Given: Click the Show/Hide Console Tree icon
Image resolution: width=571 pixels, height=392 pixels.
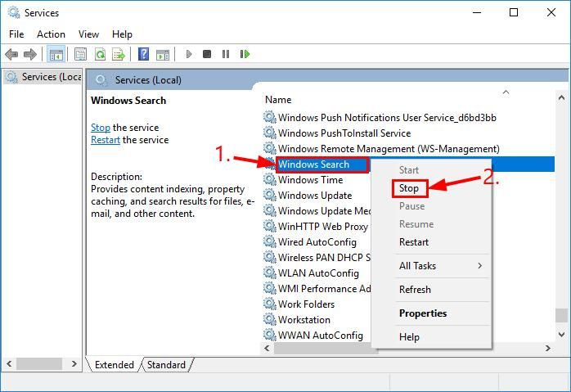Looking at the screenshot, I should click(x=56, y=54).
